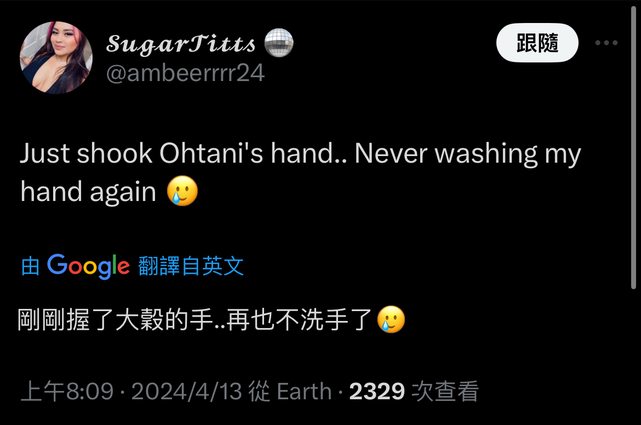Click the Google logo in the translation notice
Viewport: 641px width, 425px height.
pos(88,266)
